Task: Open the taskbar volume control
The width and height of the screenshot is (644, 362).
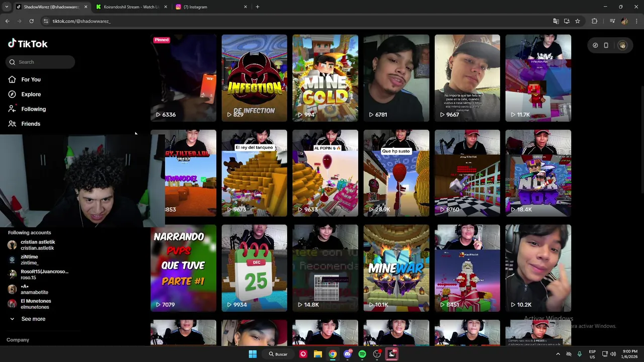Action: pyautogui.click(x=613, y=354)
